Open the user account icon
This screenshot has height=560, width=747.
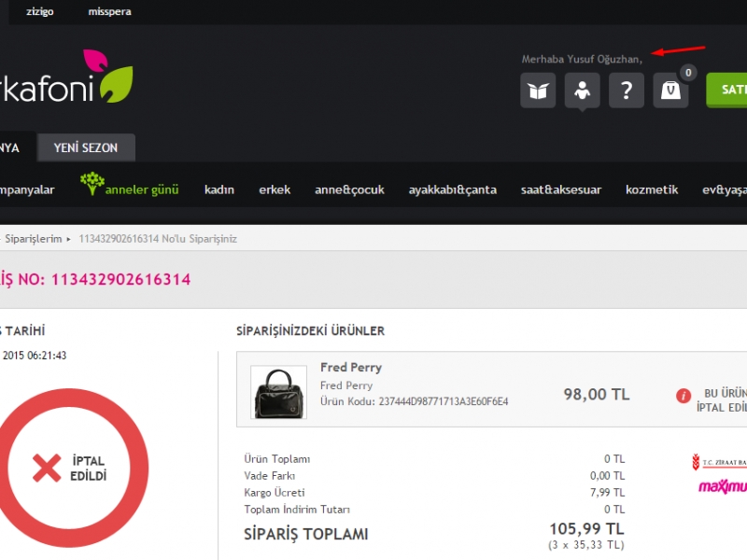coord(582,91)
